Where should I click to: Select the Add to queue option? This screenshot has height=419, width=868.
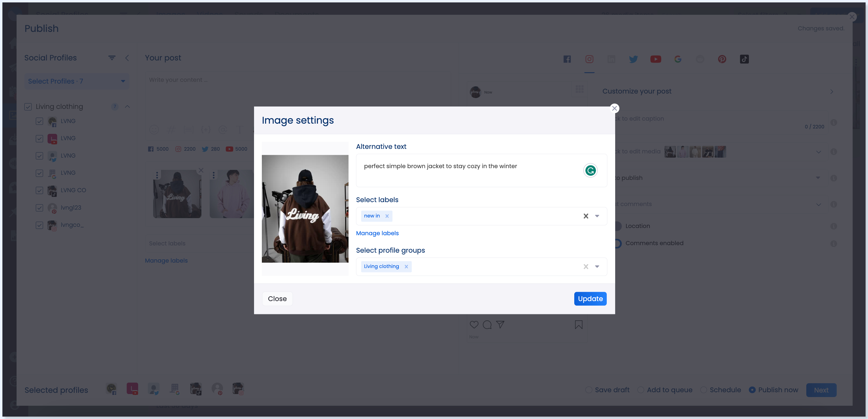(640, 390)
